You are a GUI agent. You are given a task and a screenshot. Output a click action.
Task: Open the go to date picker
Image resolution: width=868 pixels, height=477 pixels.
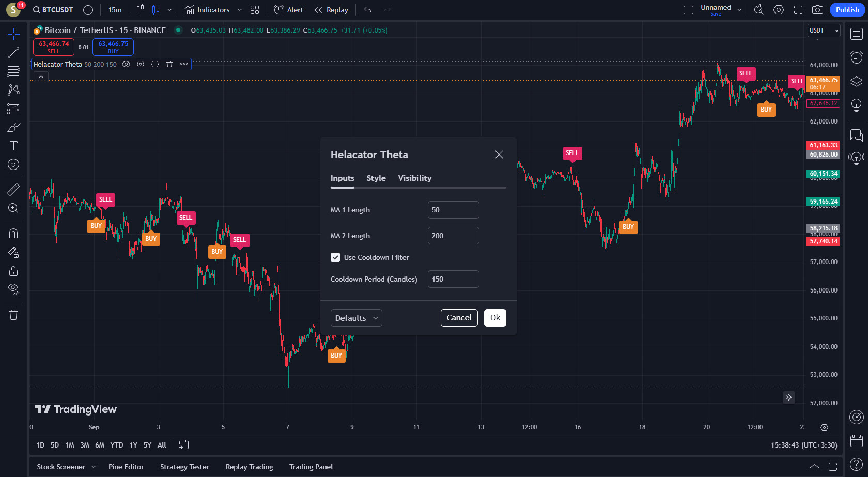point(183,445)
